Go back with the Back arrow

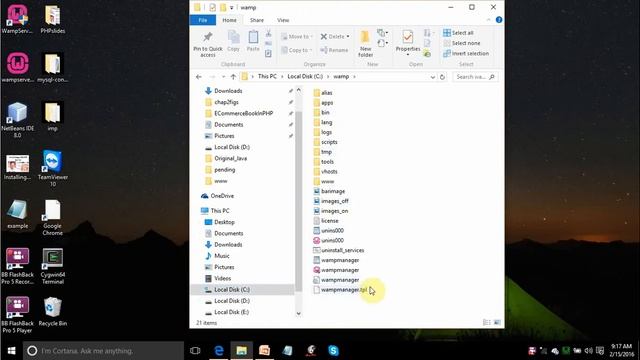199,77
